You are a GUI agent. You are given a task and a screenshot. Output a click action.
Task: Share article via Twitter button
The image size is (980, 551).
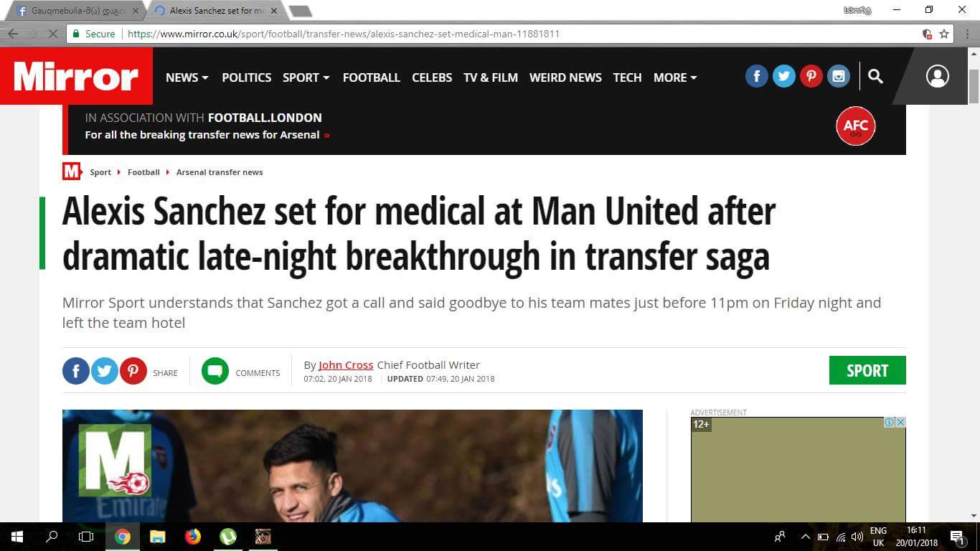click(x=105, y=371)
